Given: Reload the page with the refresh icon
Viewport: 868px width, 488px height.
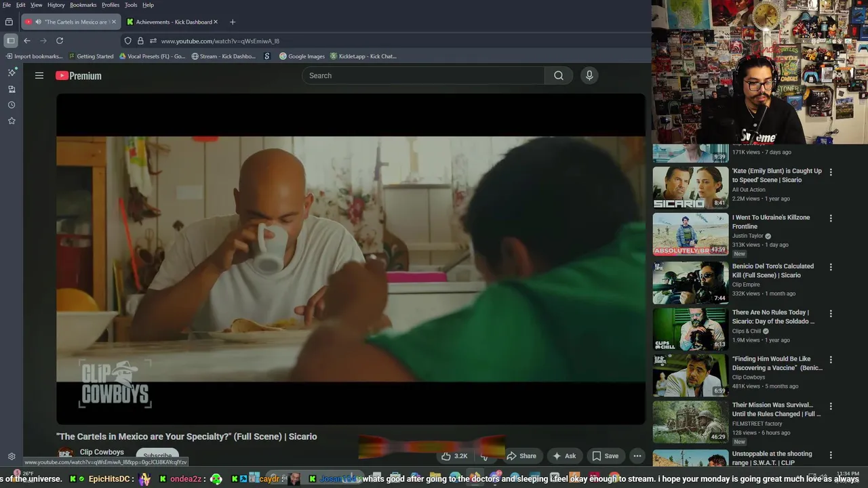Looking at the screenshot, I should (x=60, y=41).
